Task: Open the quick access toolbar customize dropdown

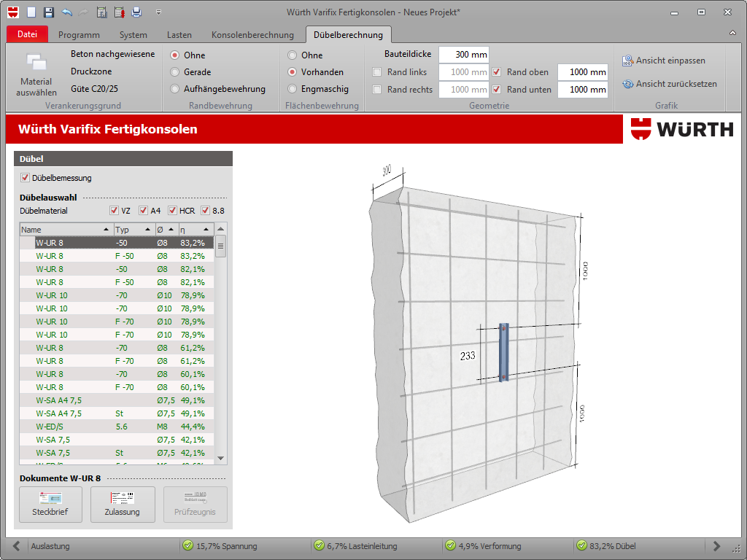Action: (158, 12)
